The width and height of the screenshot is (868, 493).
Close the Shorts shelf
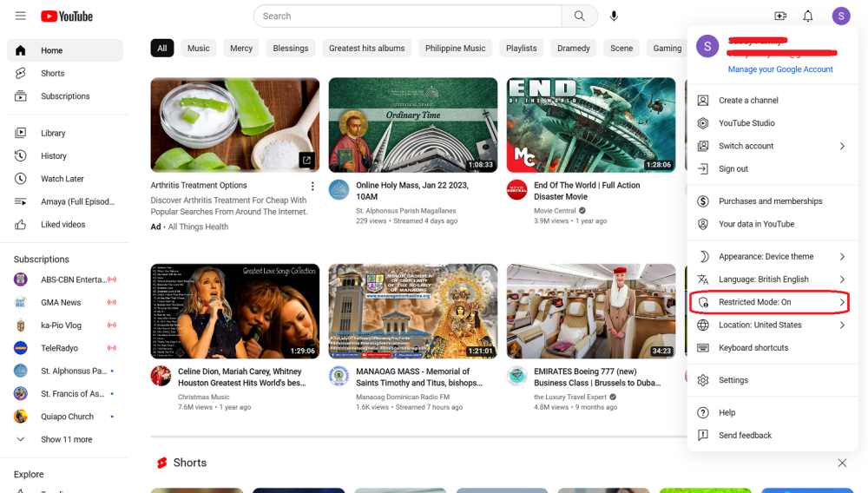tap(842, 463)
